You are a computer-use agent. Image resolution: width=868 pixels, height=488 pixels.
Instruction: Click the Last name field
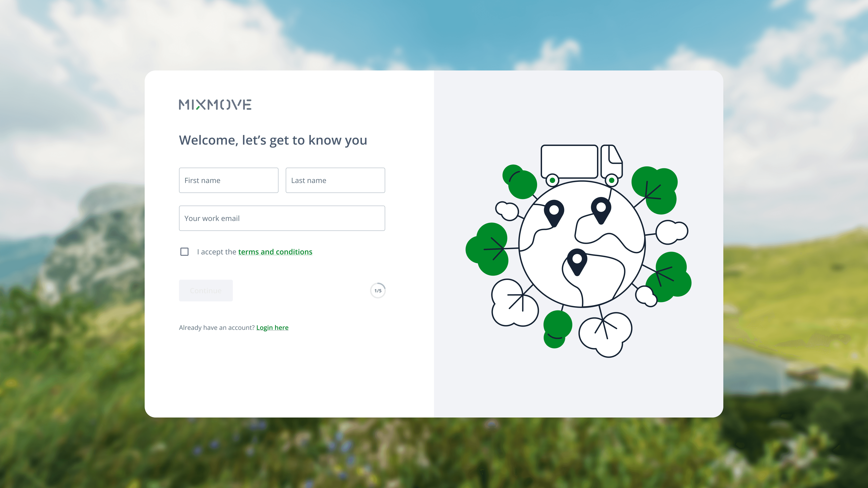click(x=335, y=180)
